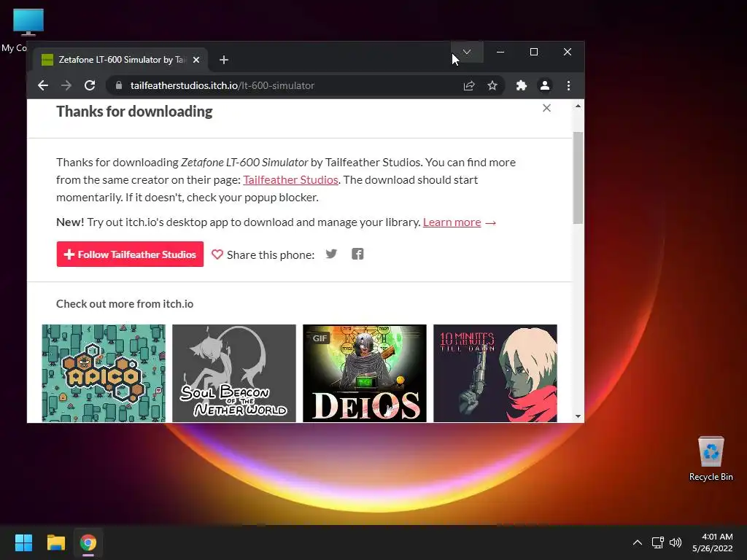Follow Tailfeather Studios
The width and height of the screenshot is (747, 560).
click(x=130, y=254)
